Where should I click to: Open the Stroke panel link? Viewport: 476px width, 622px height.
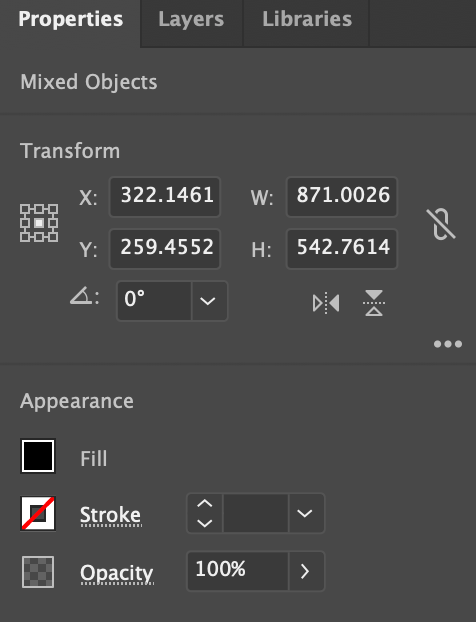(x=111, y=515)
